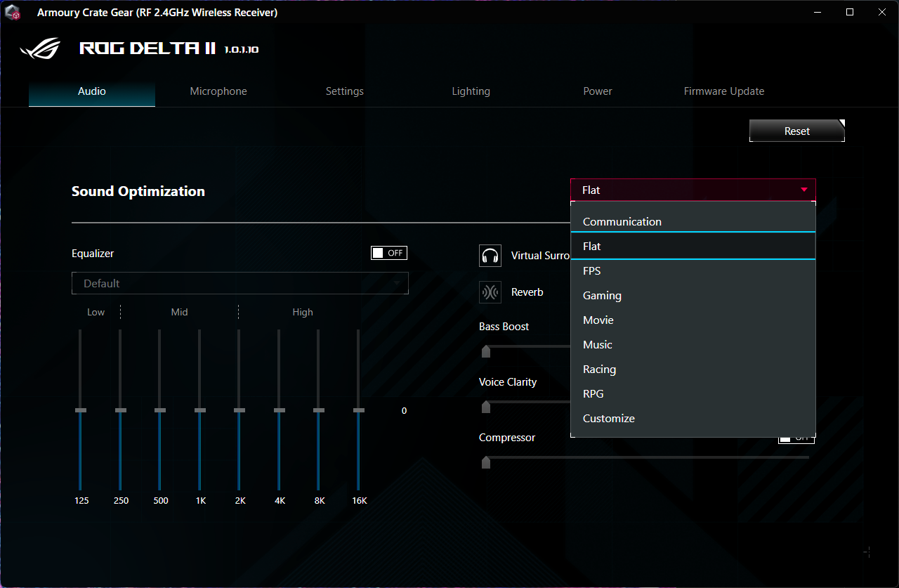Pick the Gaming optimization option
Image resolution: width=899 pixels, height=588 pixels.
point(602,296)
